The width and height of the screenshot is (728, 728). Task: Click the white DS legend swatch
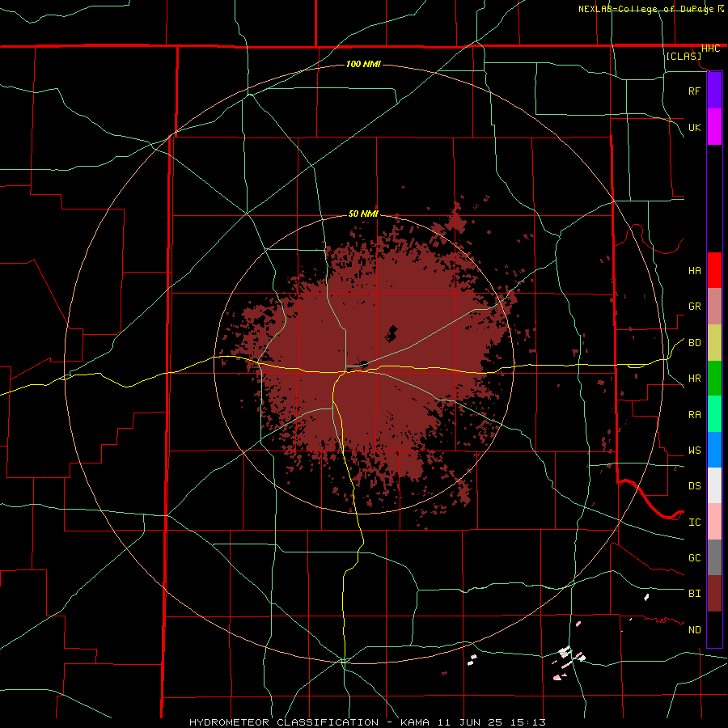(714, 485)
